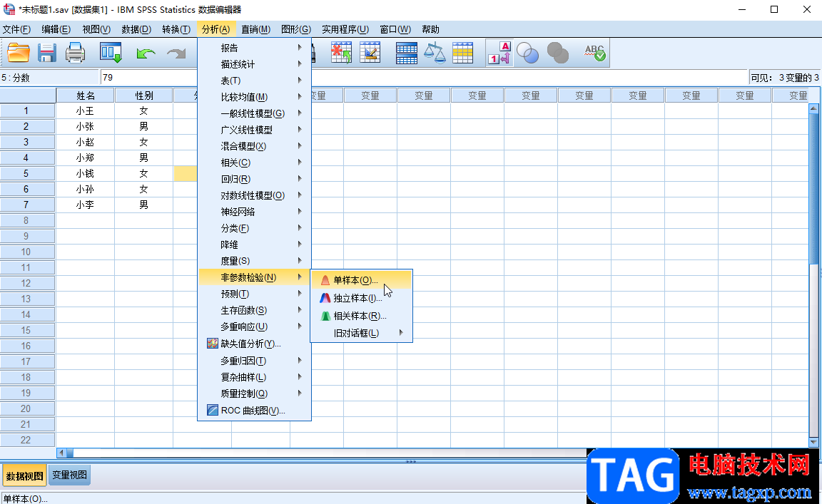Open 编辑(E) menu
This screenshot has height=504, width=822.
pyautogui.click(x=56, y=29)
